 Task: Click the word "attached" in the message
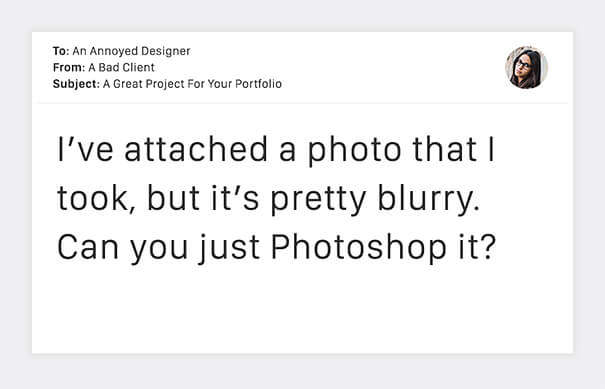tap(196, 149)
